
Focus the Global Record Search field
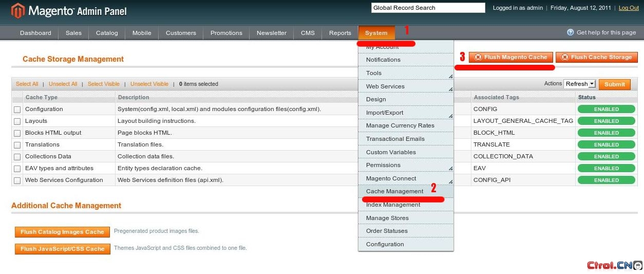[x=428, y=8]
